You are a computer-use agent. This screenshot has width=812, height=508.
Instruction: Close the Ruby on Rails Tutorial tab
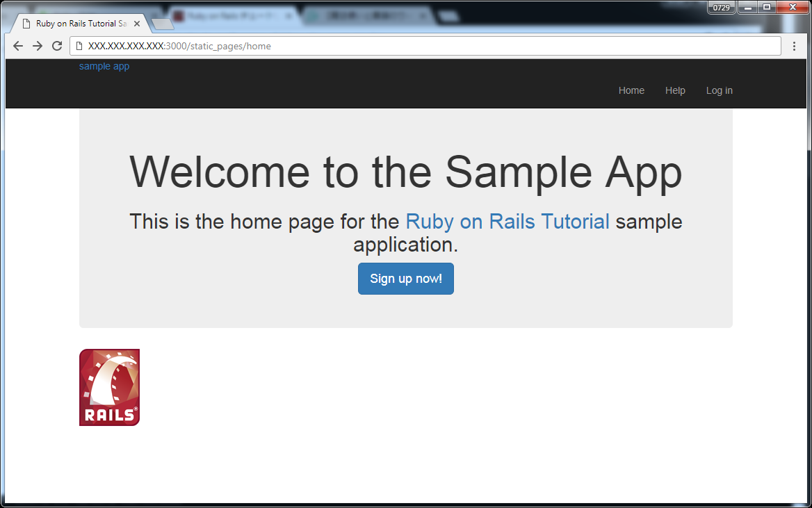coord(137,24)
